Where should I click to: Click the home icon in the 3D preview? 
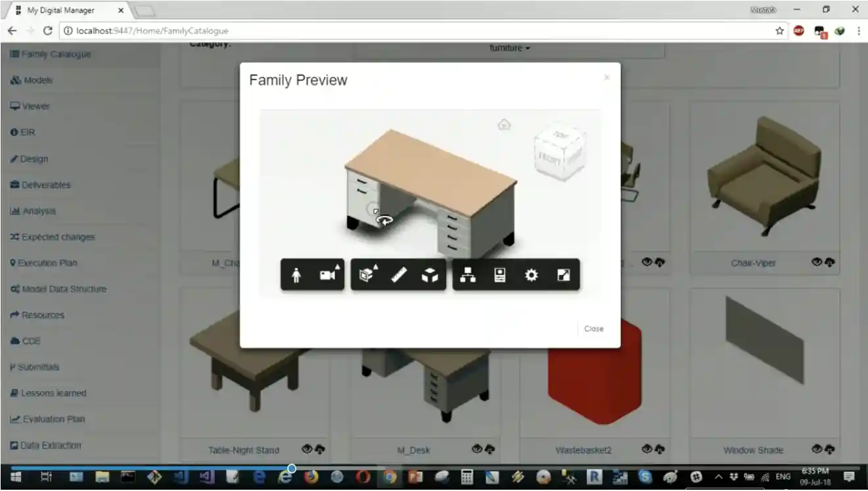coord(504,125)
